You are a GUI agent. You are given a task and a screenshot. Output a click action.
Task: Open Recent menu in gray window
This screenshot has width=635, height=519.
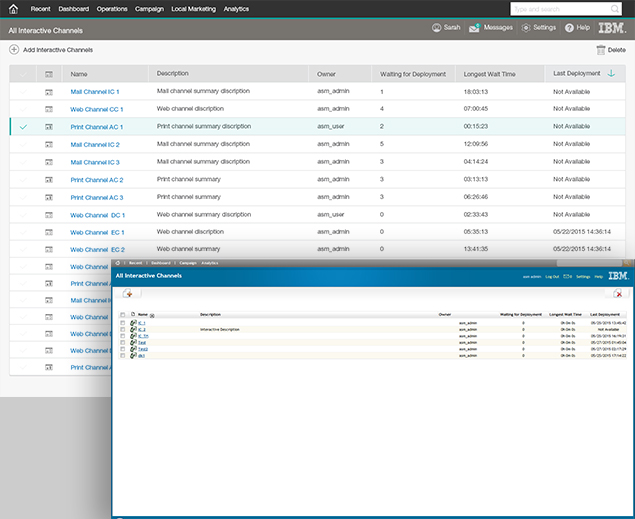40,9
